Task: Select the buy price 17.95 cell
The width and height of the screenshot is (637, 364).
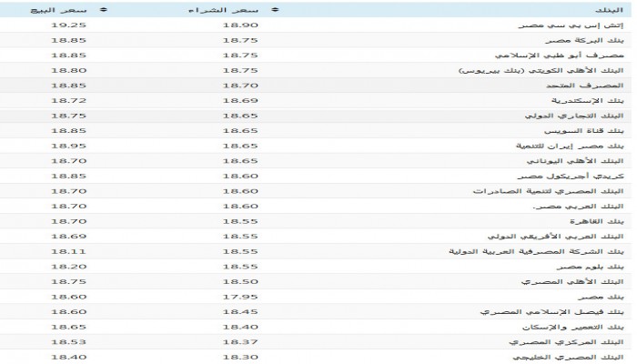Action: 240,297
